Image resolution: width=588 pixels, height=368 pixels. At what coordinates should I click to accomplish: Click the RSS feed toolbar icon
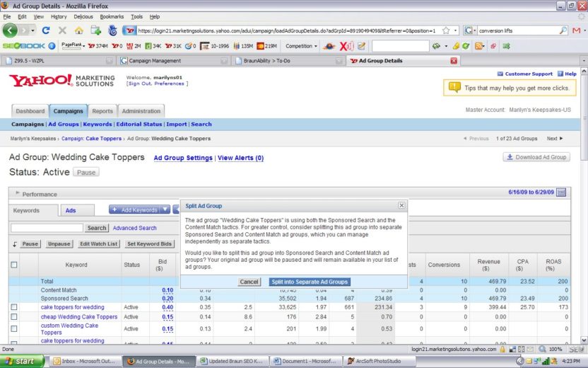click(478, 46)
